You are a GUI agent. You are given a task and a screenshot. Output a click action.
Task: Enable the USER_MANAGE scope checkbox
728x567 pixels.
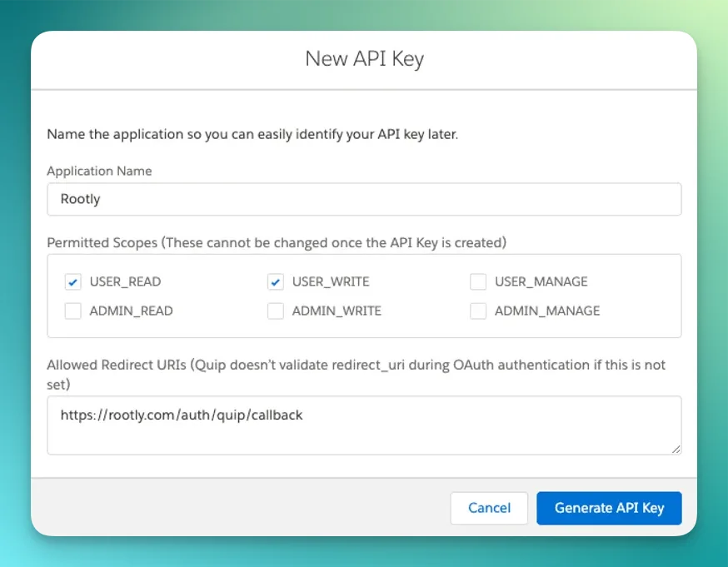pyautogui.click(x=478, y=281)
